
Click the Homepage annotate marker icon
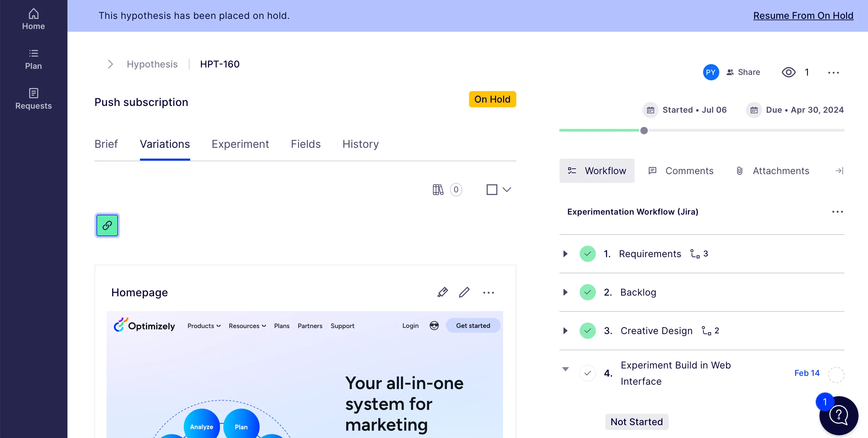[x=442, y=292]
